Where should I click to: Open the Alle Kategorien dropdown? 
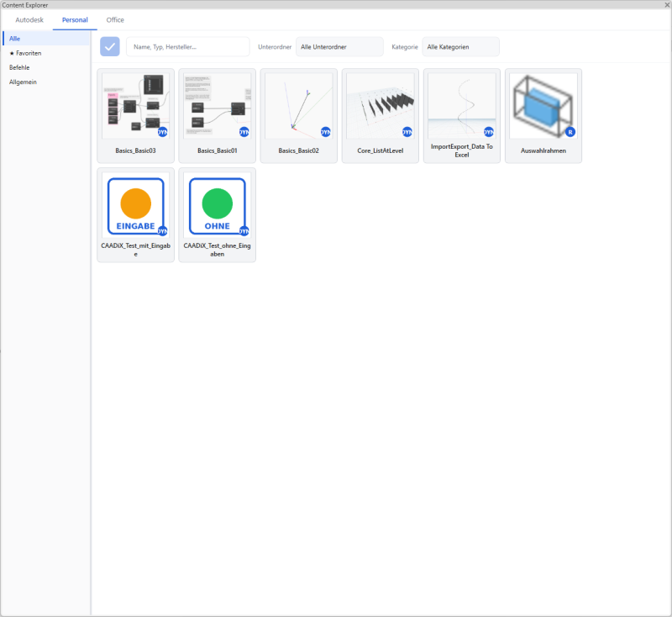[x=460, y=47]
